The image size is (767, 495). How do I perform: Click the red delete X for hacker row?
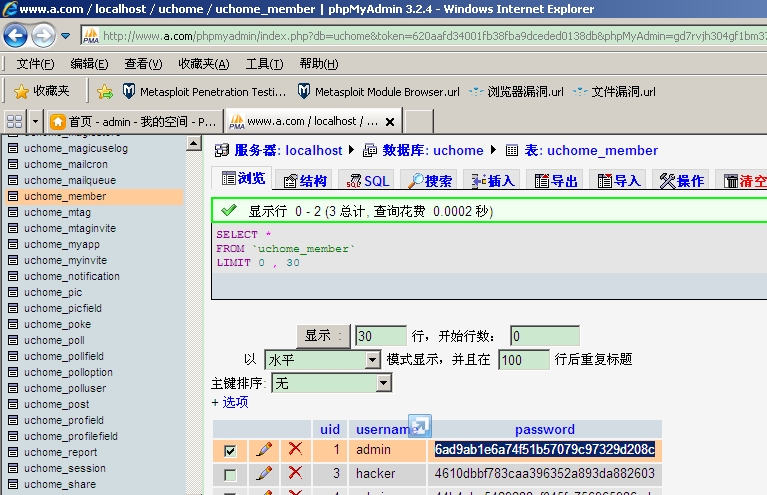coord(295,472)
